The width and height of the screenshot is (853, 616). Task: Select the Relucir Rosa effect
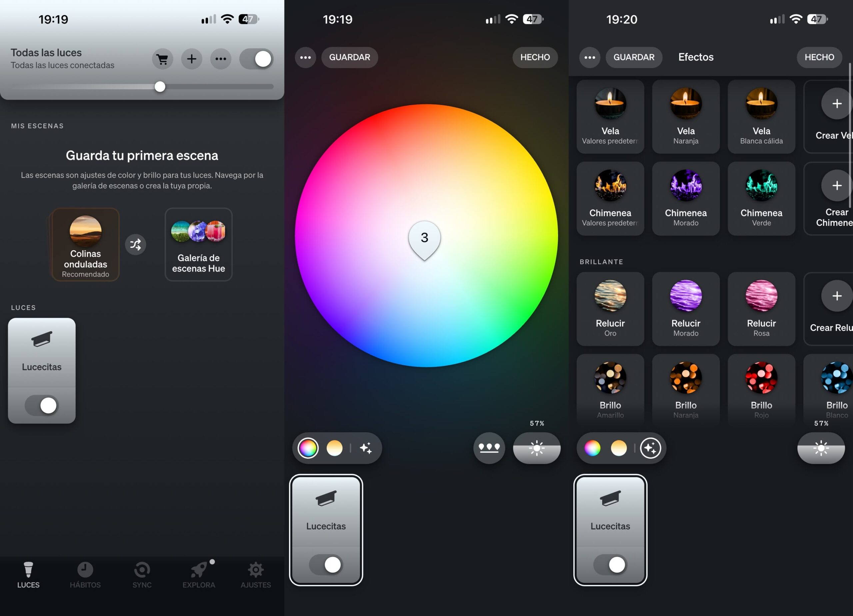pos(762,309)
